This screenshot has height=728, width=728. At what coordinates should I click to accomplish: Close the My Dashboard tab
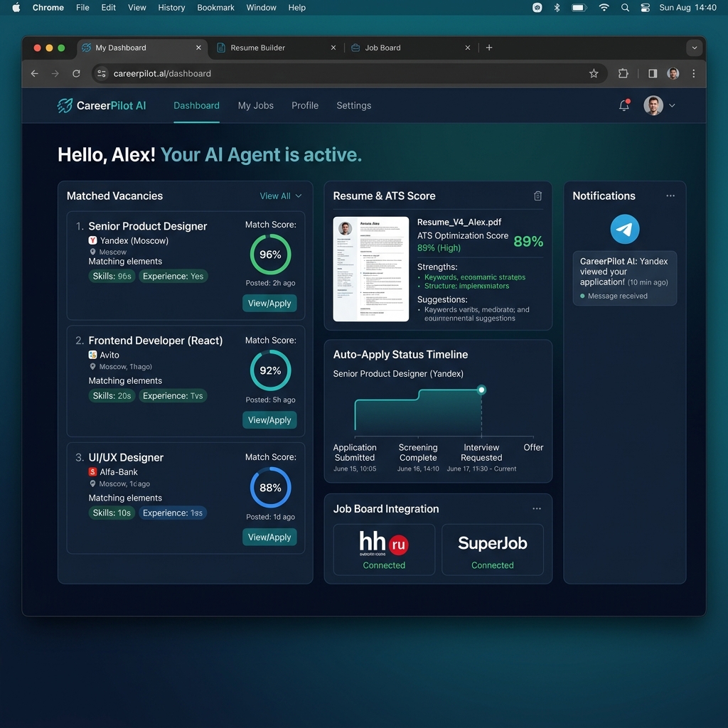click(199, 48)
